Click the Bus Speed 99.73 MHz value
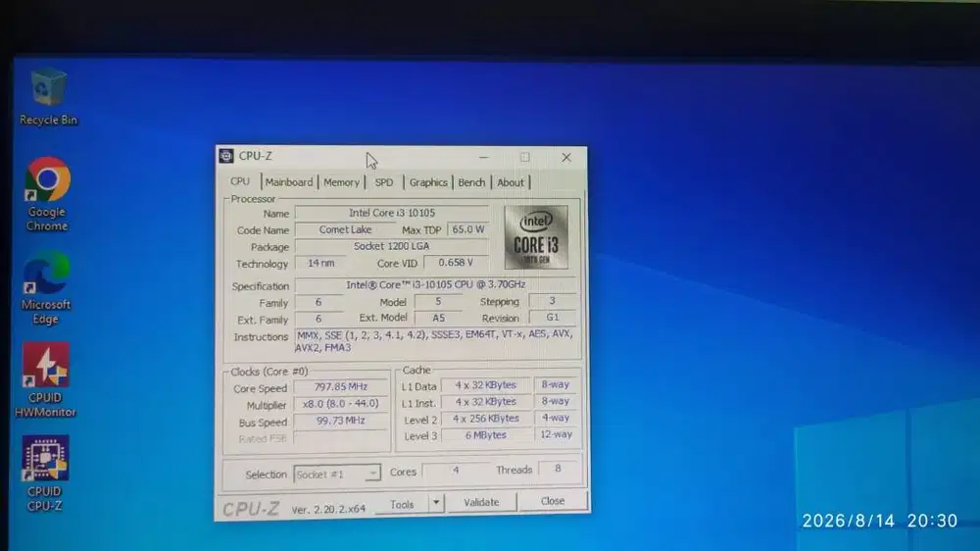The image size is (980, 551). click(341, 421)
